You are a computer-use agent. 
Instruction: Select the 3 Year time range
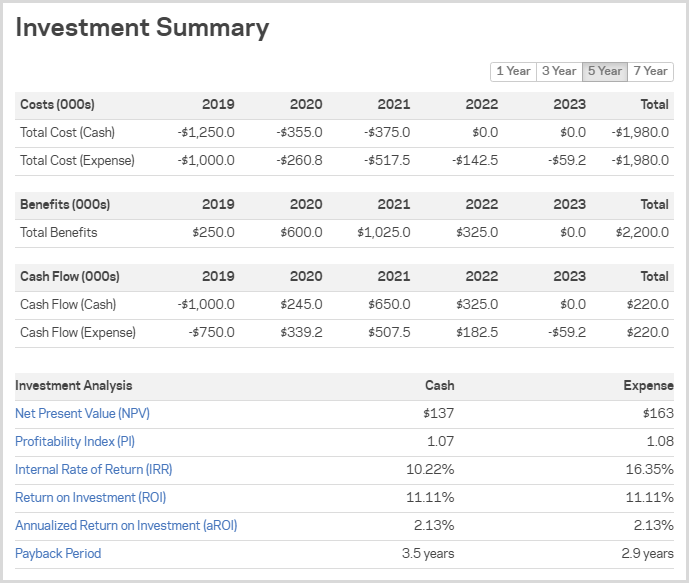[x=559, y=71]
